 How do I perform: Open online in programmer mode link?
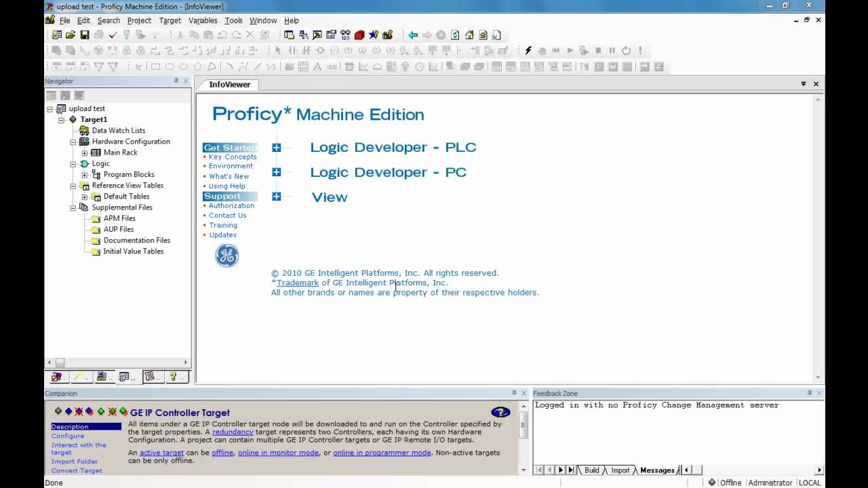coord(382,453)
